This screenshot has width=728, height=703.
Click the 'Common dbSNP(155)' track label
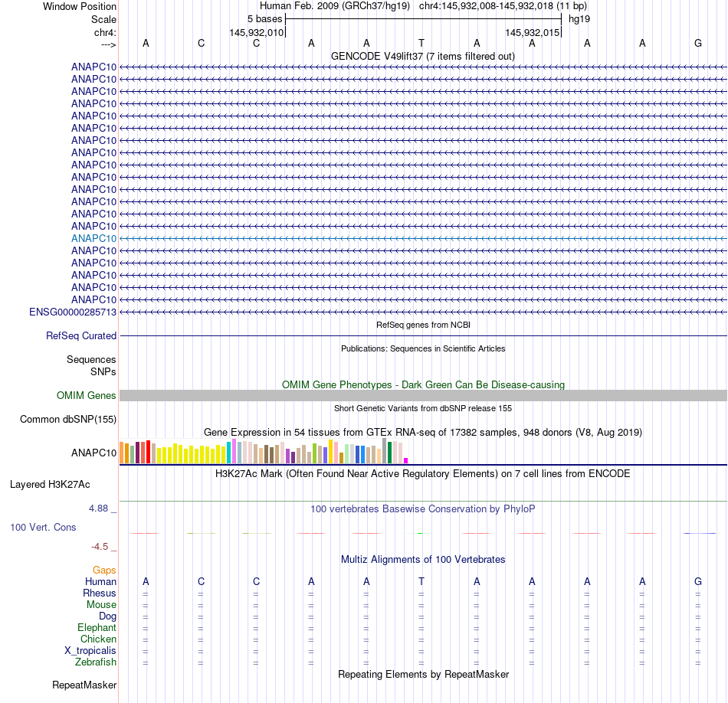[x=68, y=419]
